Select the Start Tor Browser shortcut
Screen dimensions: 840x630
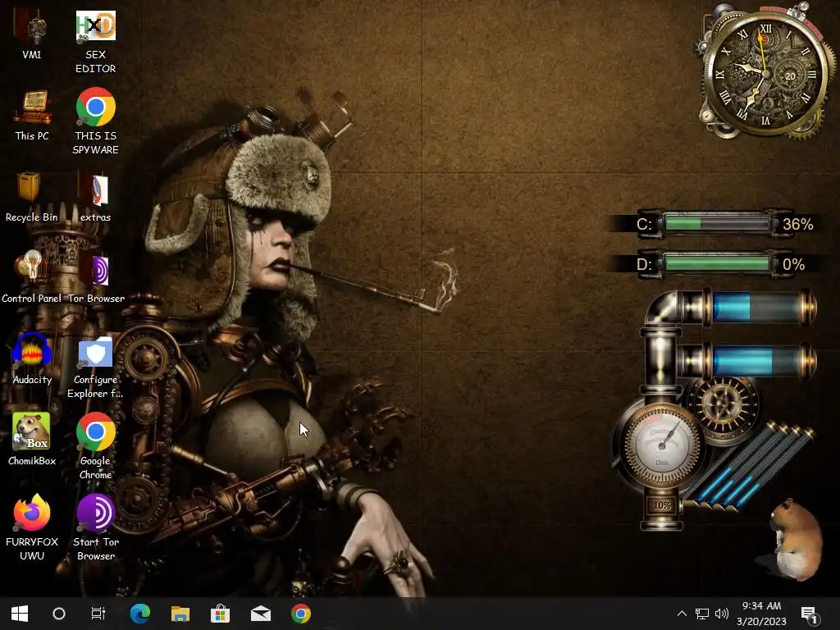coord(95,527)
